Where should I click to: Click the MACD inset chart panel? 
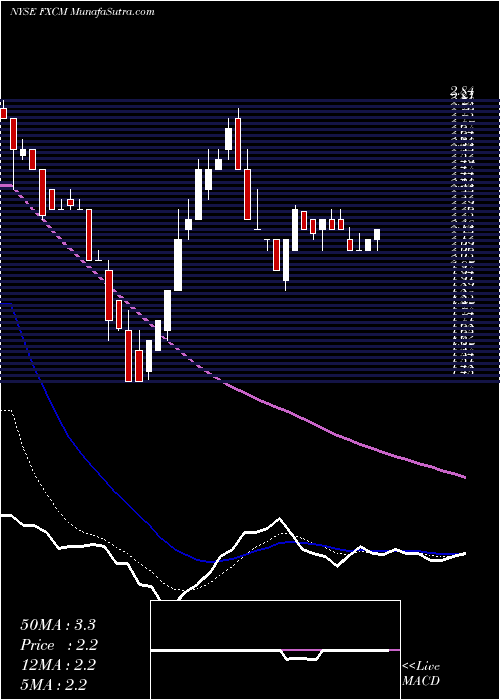(x=275, y=650)
